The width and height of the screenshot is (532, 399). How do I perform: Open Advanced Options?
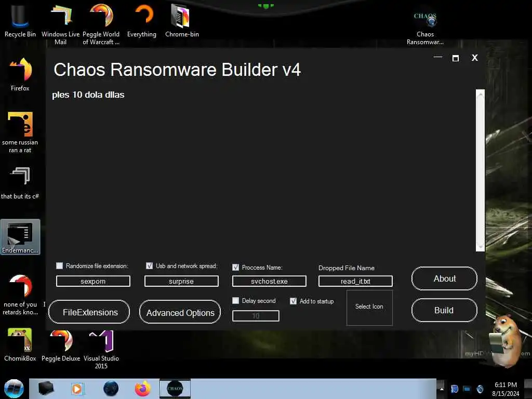click(180, 312)
